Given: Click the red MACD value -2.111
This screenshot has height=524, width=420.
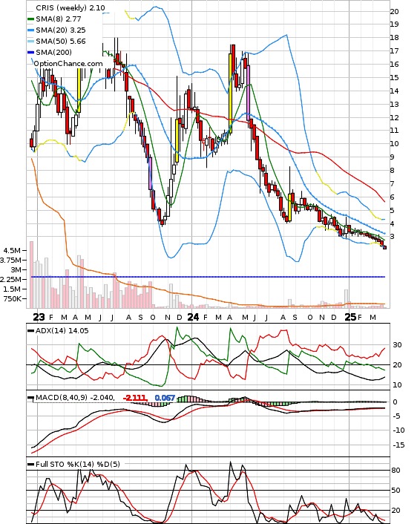Looking at the screenshot, I should tap(135, 398).
